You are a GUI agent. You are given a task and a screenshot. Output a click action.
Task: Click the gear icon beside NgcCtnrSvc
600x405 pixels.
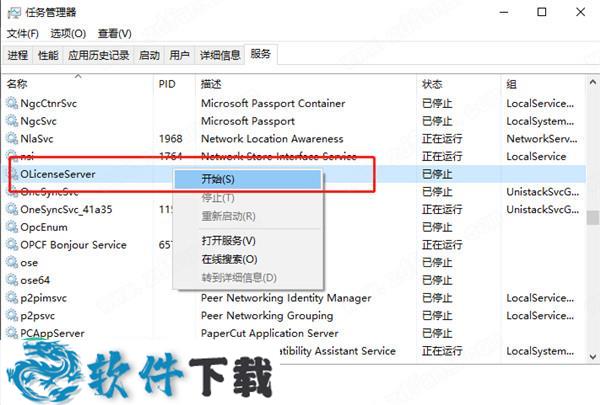[12, 103]
